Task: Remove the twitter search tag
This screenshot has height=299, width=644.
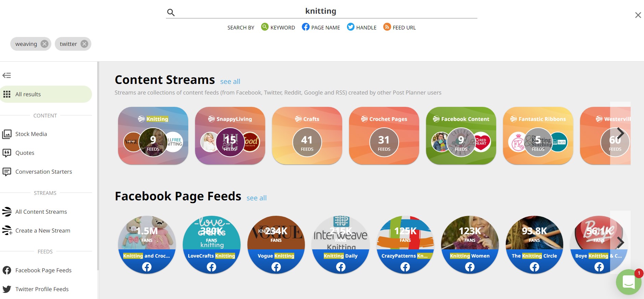Action: pyautogui.click(x=85, y=44)
